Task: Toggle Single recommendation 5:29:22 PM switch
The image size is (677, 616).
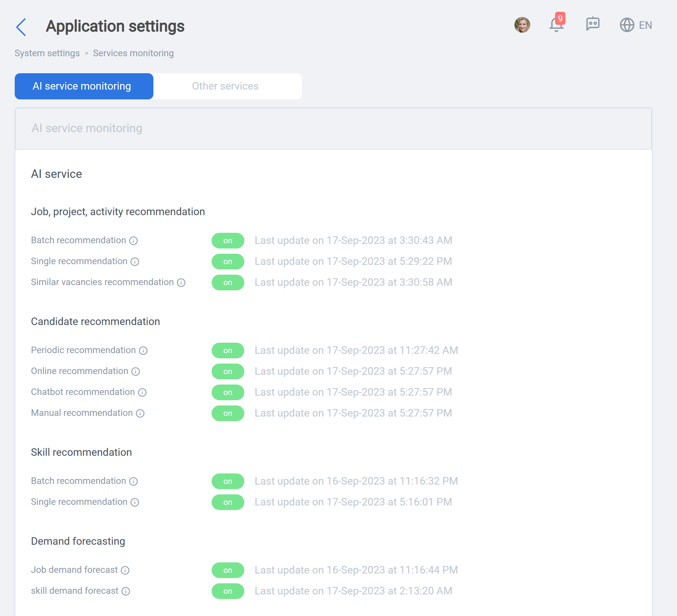Action: coord(228,262)
